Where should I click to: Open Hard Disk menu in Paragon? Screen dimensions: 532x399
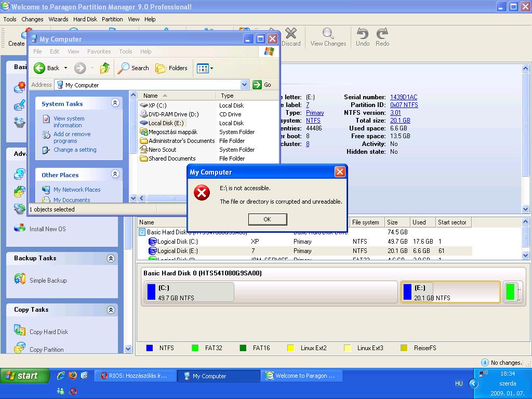coord(85,19)
